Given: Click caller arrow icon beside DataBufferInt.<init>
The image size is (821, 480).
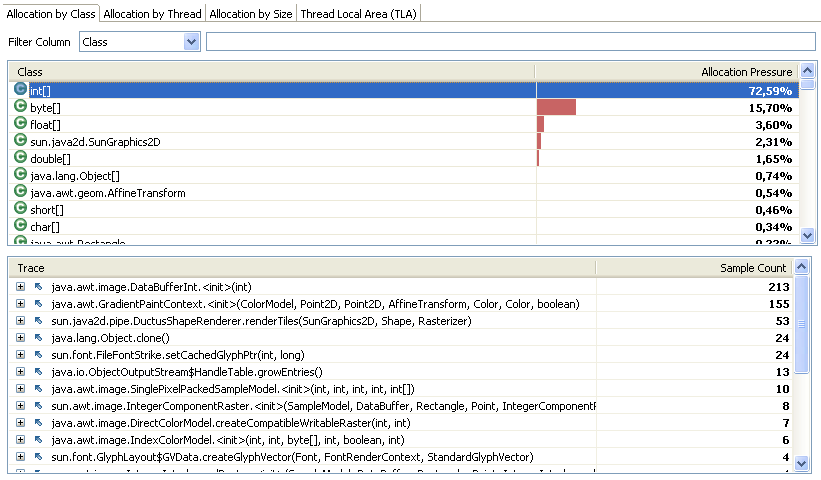Looking at the screenshot, I should pyautogui.click(x=38, y=286).
